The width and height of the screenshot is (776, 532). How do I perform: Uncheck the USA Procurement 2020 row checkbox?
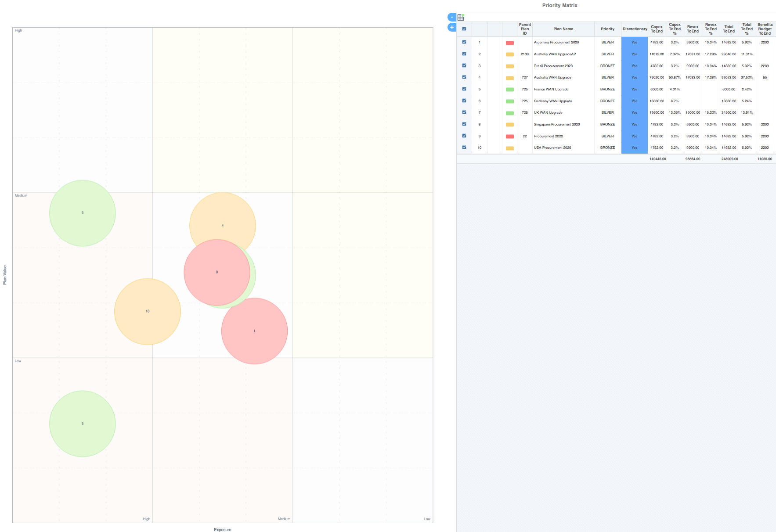click(x=464, y=147)
